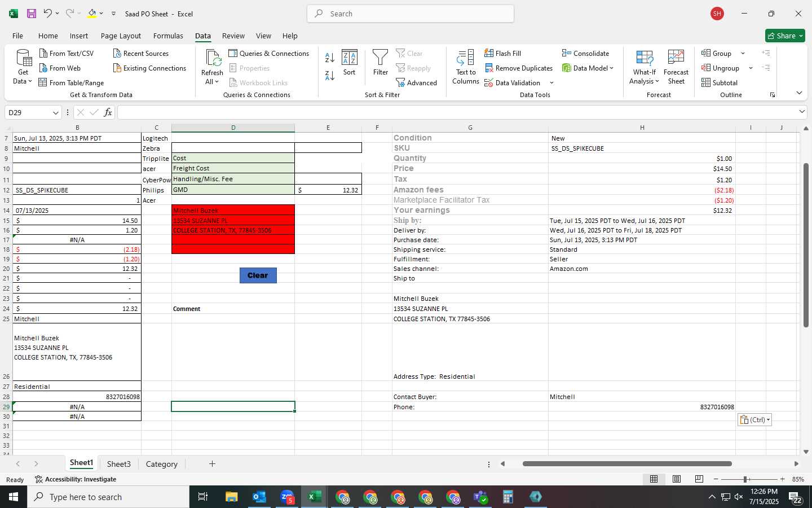The width and height of the screenshot is (812, 508).
Task: Open Get Data menu
Action: click(23, 67)
